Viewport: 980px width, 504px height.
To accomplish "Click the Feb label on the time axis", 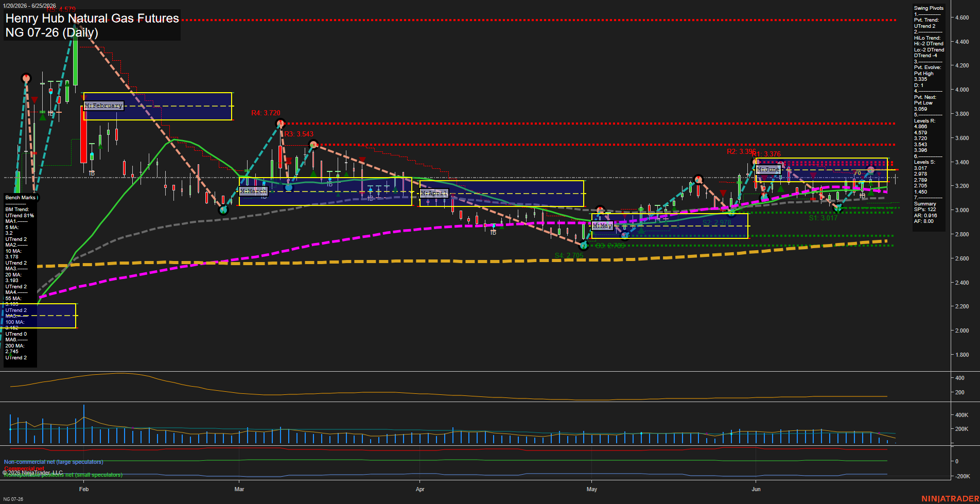I will coord(84,489).
